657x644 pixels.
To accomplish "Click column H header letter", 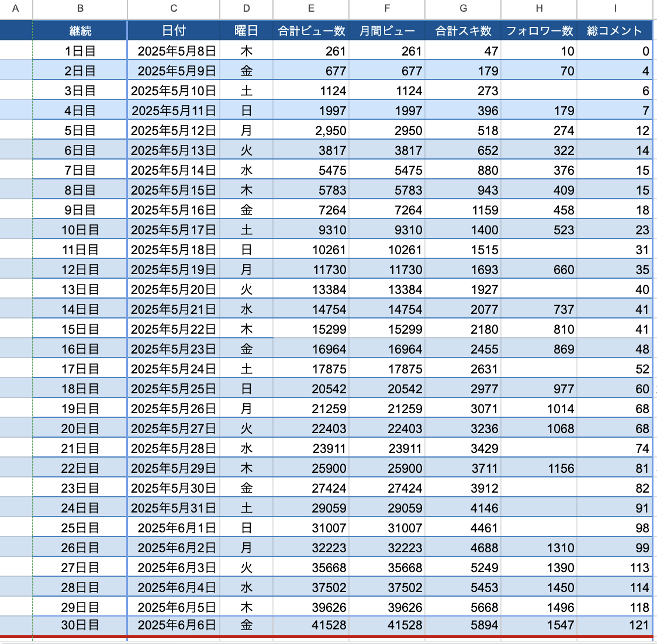I will click(539, 8).
